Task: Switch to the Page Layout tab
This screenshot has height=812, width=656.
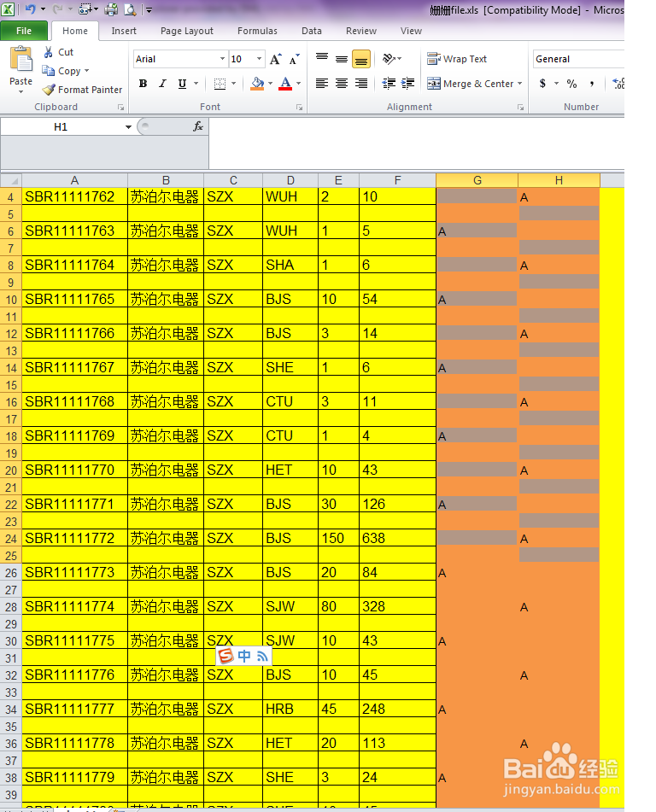Action: (x=186, y=31)
